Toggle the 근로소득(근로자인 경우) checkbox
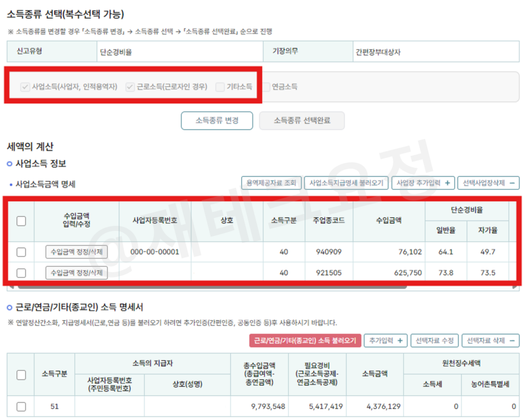The width and height of the screenshot is (527, 420). (130, 87)
